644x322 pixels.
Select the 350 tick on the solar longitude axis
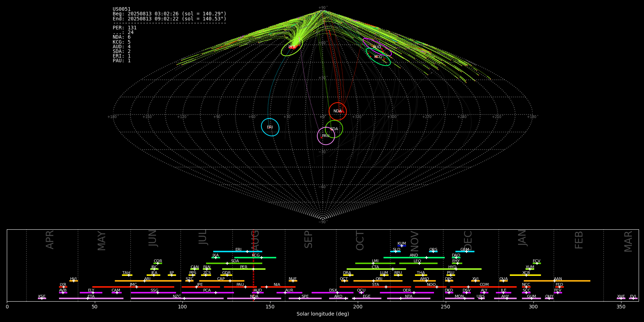[x=621, y=307]
